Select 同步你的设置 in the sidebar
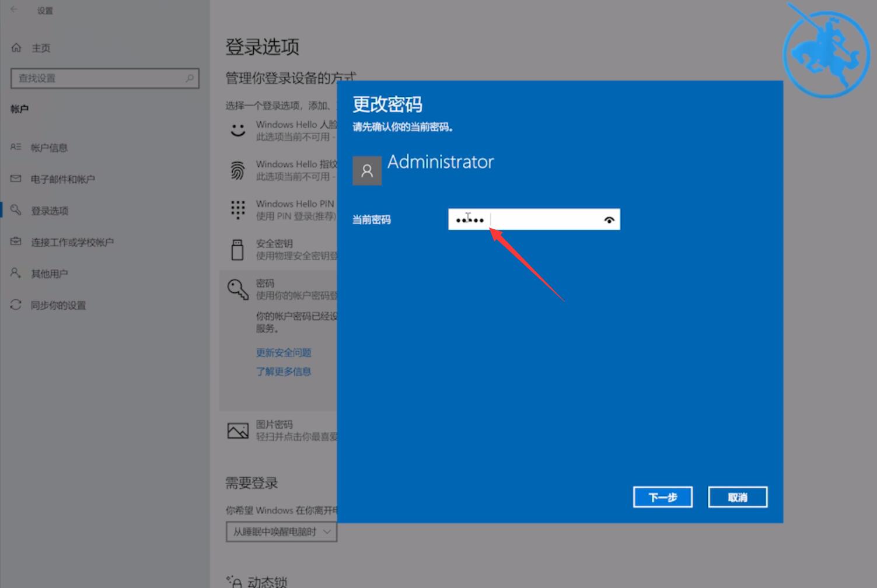The width and height of the screenshot is (877, 588). click(x=58, y=305)
